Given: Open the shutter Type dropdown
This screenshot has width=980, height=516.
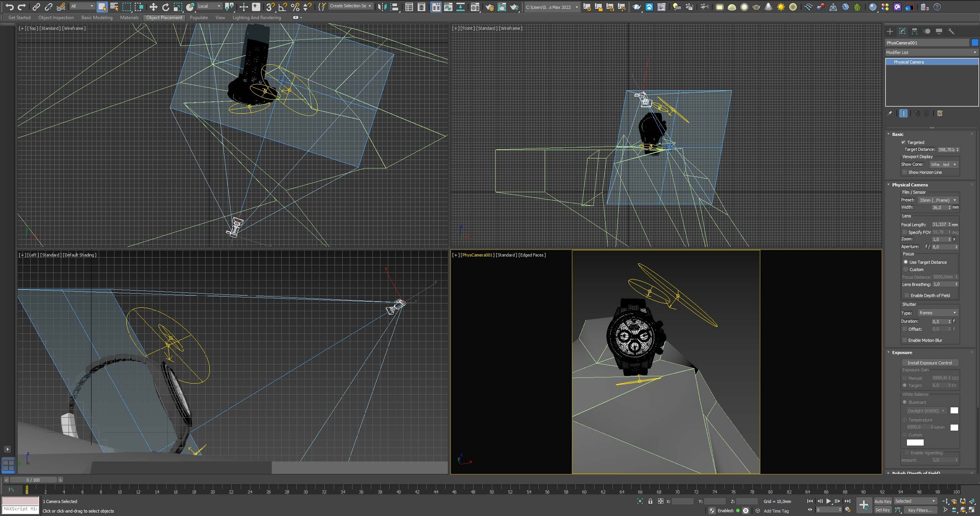Looking at the screenshot, I should point(938,313).
